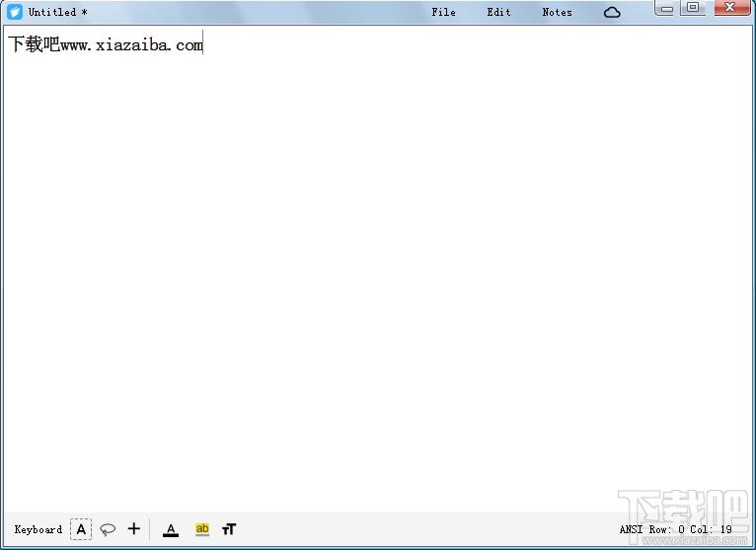The width and height of the screenshot is (756, 550).
Task: Open the Edit menu
Action: coord(498,12)
